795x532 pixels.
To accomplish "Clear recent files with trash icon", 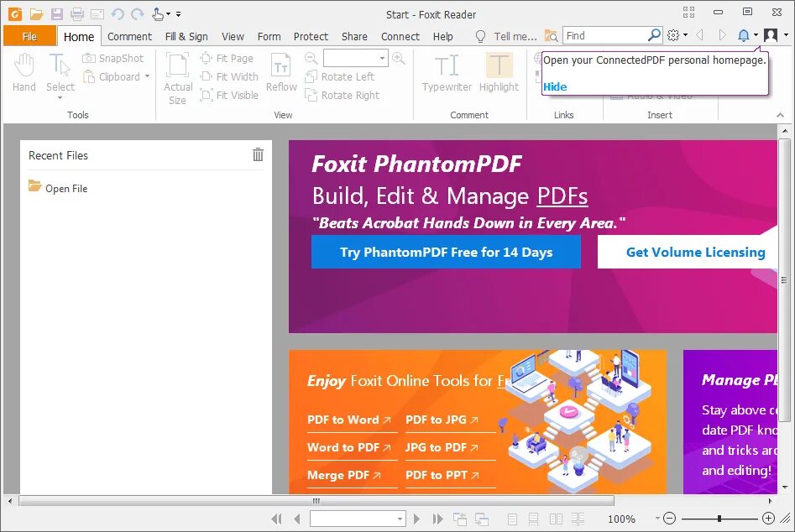I will (258, 154).
